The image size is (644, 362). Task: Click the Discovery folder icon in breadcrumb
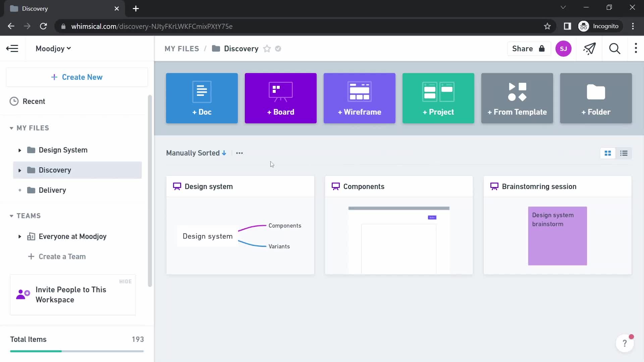[216, 49]
